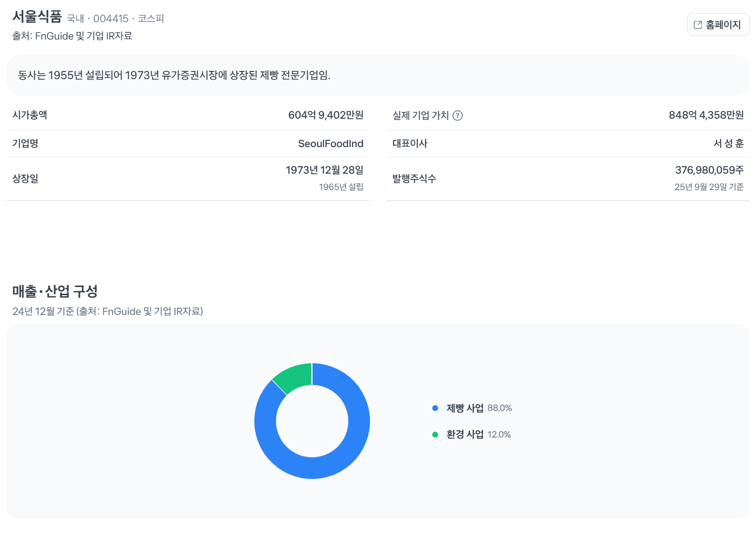The height and width of the screenshot is (534, 756).
Task: Click the 매출·산업 구성 section heading
Action: [55, 291]
